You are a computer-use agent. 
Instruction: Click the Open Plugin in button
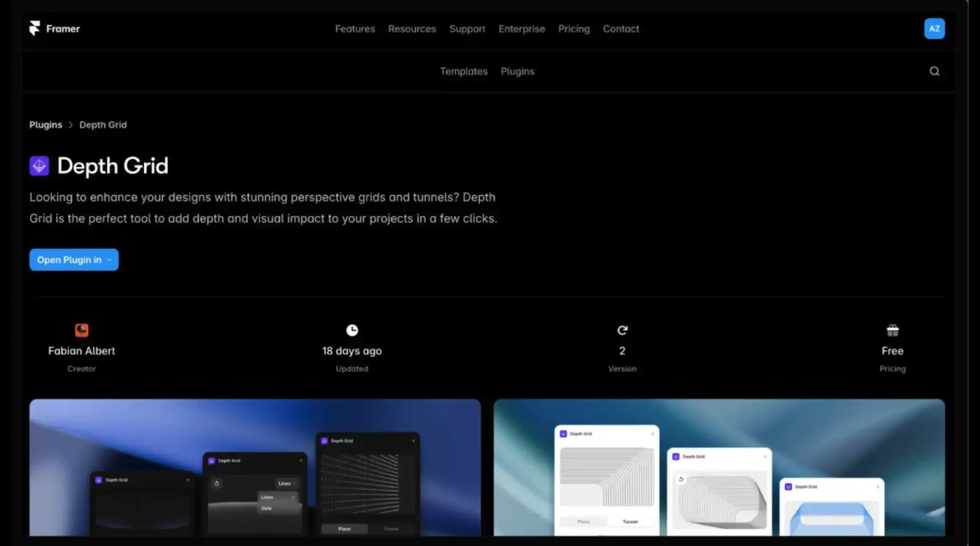[73, 260]
